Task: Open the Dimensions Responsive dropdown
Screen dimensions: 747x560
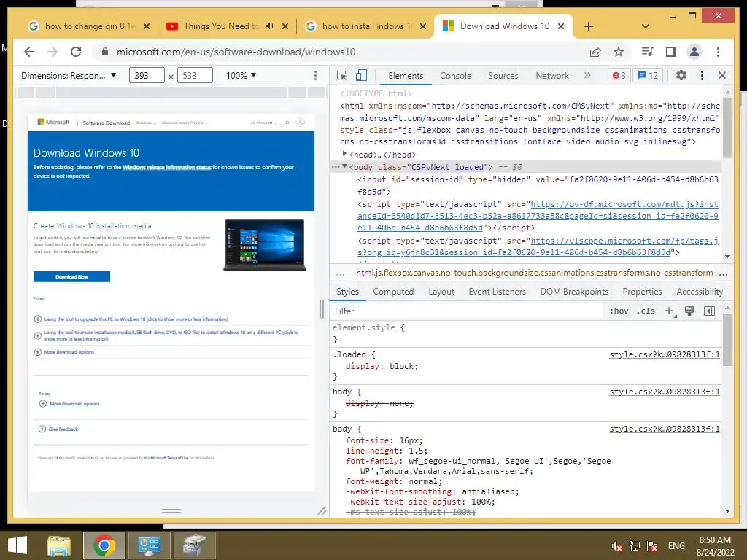Action: (x=69, y=75)
